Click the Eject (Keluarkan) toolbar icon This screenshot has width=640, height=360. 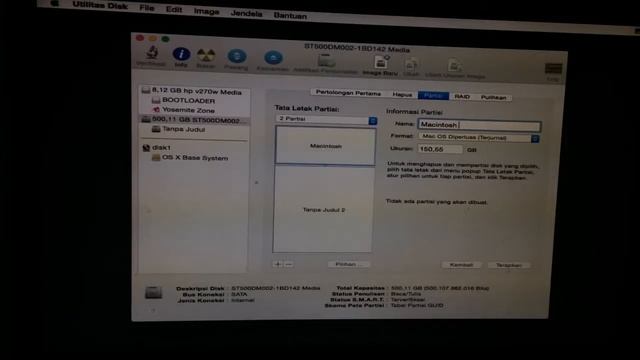(x=273, y=58)
